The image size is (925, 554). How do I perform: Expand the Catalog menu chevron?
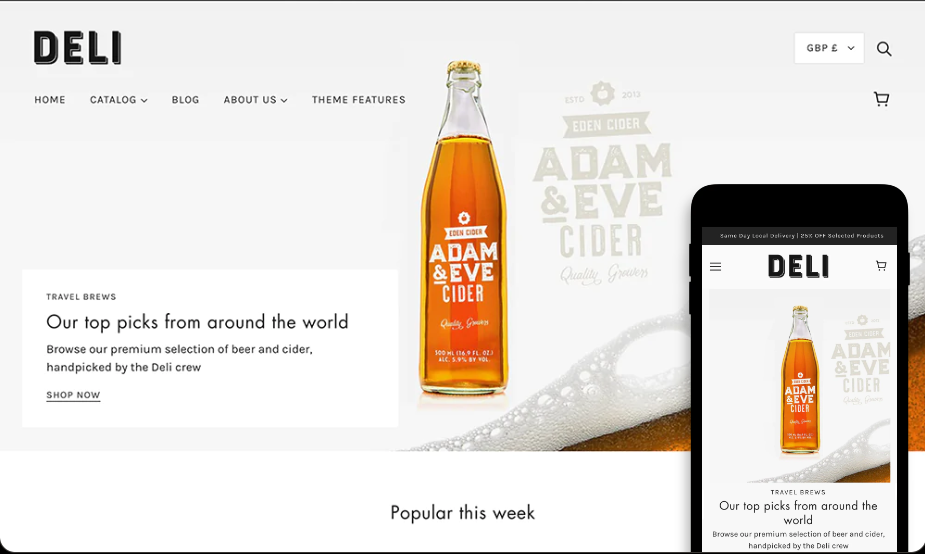pos(144,100)
